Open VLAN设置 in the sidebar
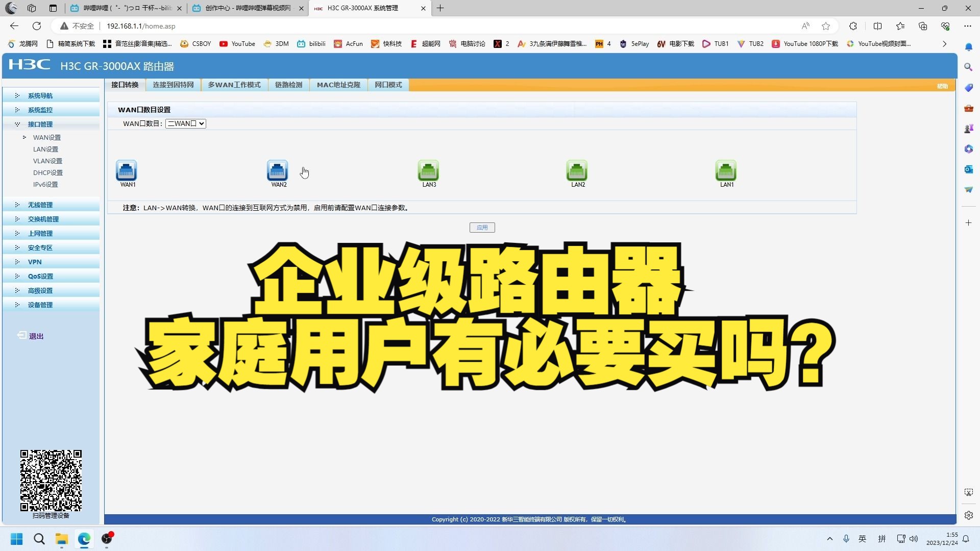The width and height of the screenshot is (980, 551). [x=47, y=161]
